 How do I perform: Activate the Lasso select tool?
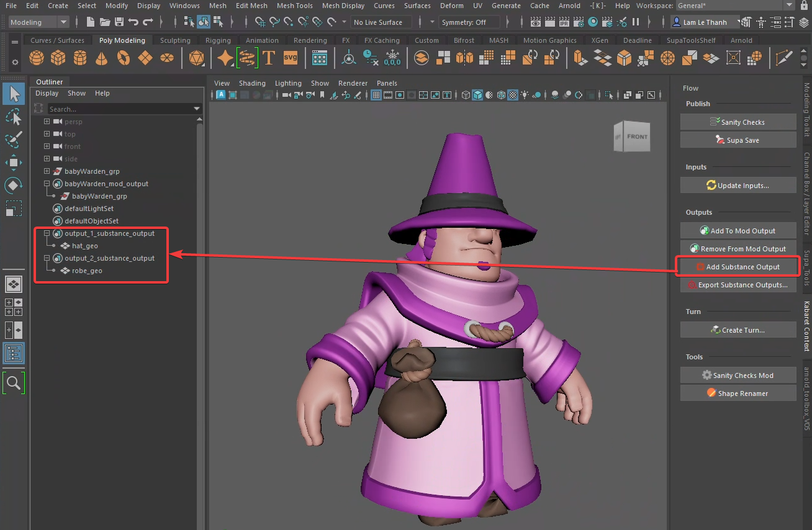(x=14, y=117)
